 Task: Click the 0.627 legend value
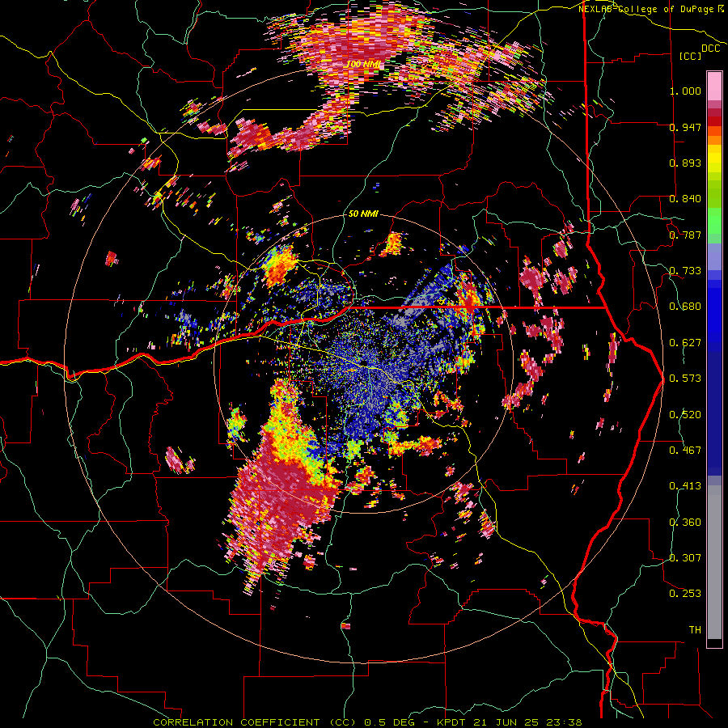coord(685,343)
